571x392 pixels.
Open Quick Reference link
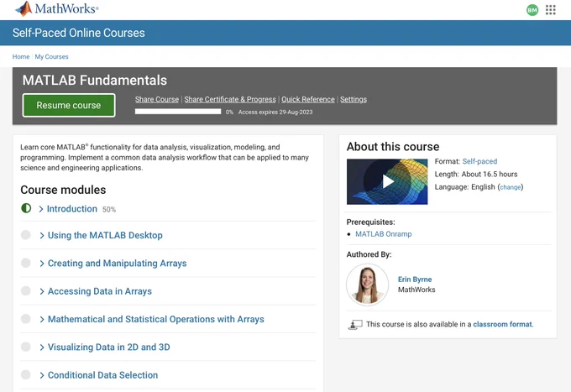click(307, 99)
